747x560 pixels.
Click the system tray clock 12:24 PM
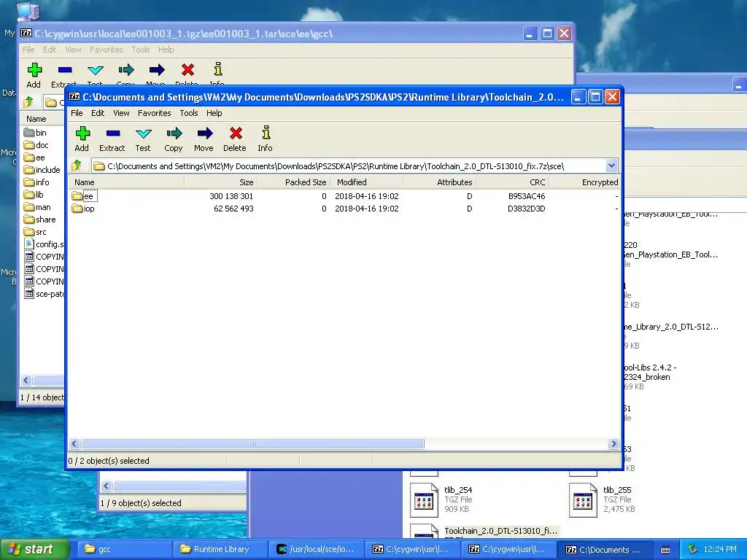click(720, 550)
